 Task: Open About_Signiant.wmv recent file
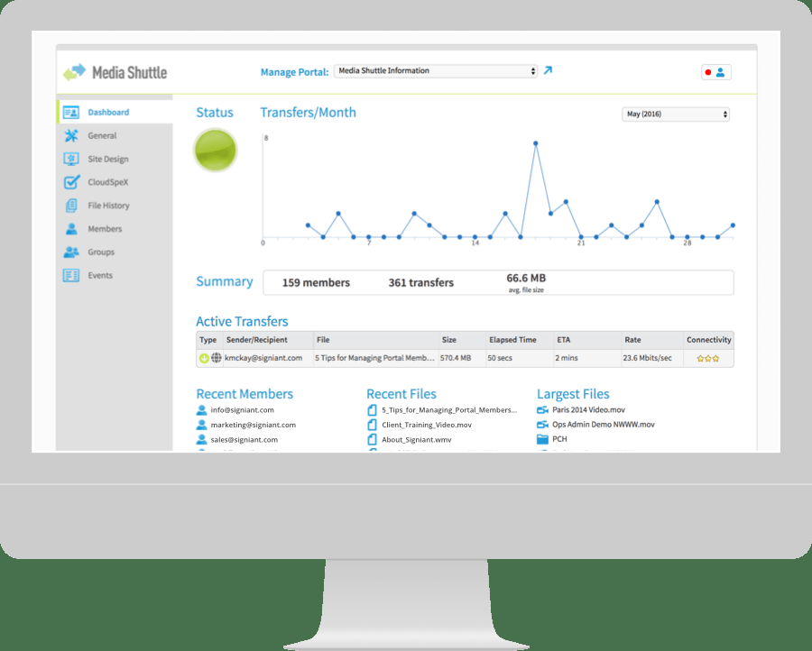tap(416, 440)
